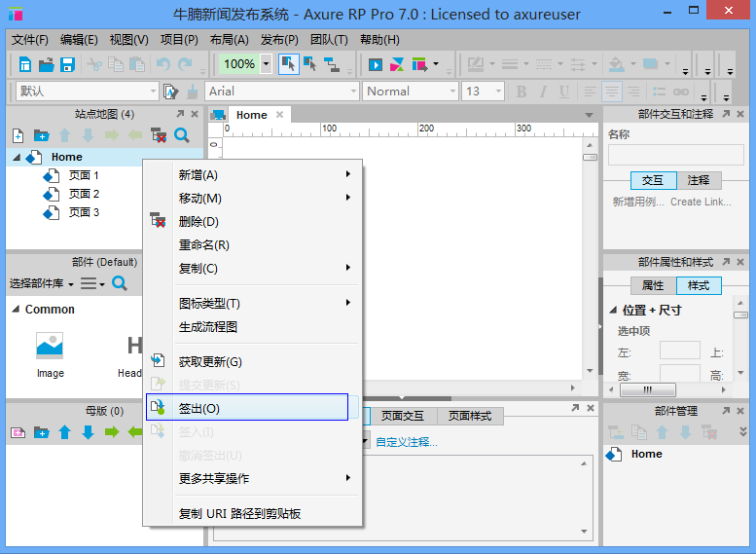Toggle italic text formatting
Image resolution: width=756 pixels, height=554 pixels.
[543, 92]
